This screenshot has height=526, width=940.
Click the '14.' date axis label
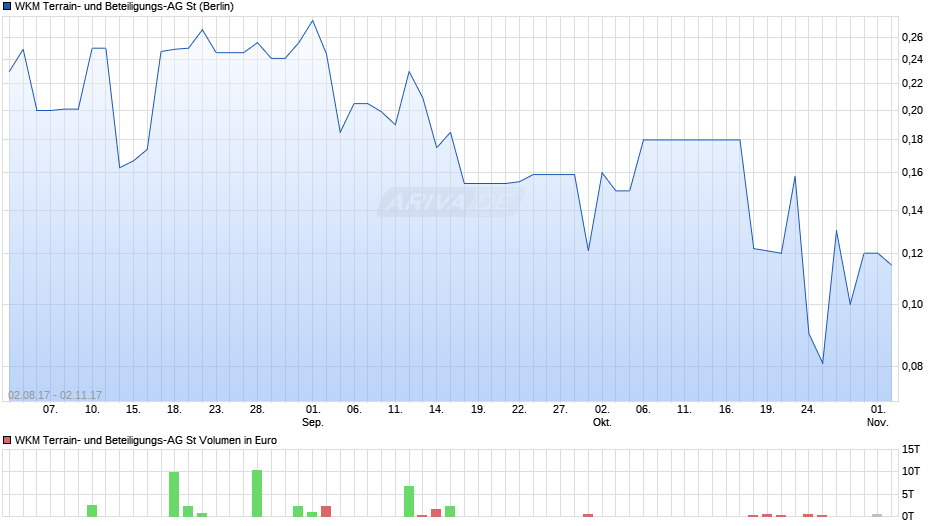pos(436,410)
